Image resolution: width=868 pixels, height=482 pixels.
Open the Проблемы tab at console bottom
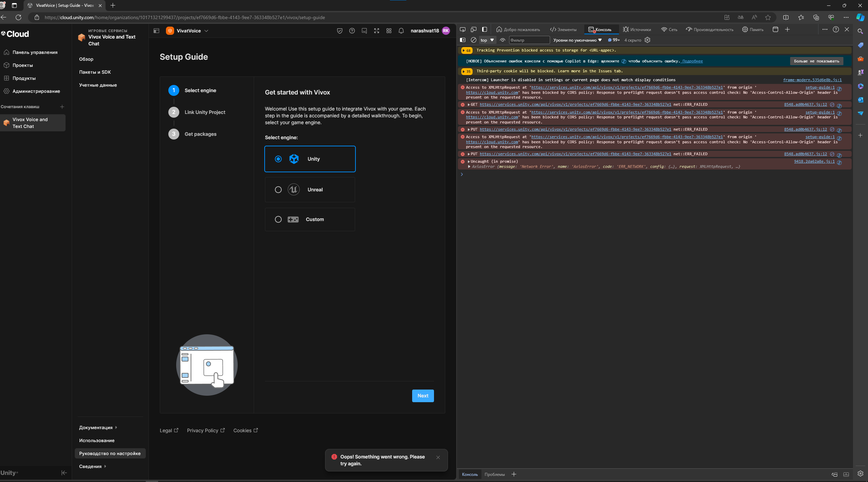[494, 474]
